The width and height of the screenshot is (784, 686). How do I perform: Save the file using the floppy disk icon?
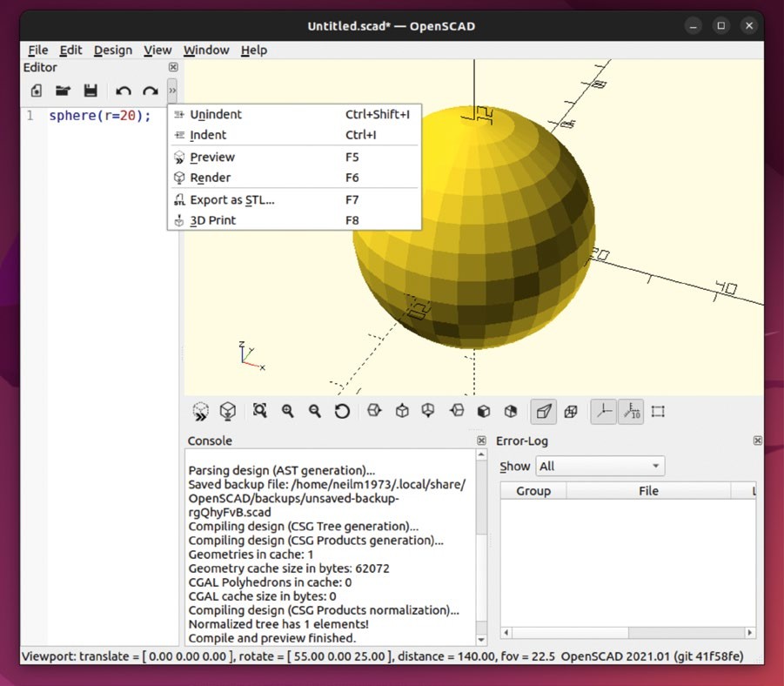coord(90,91)
